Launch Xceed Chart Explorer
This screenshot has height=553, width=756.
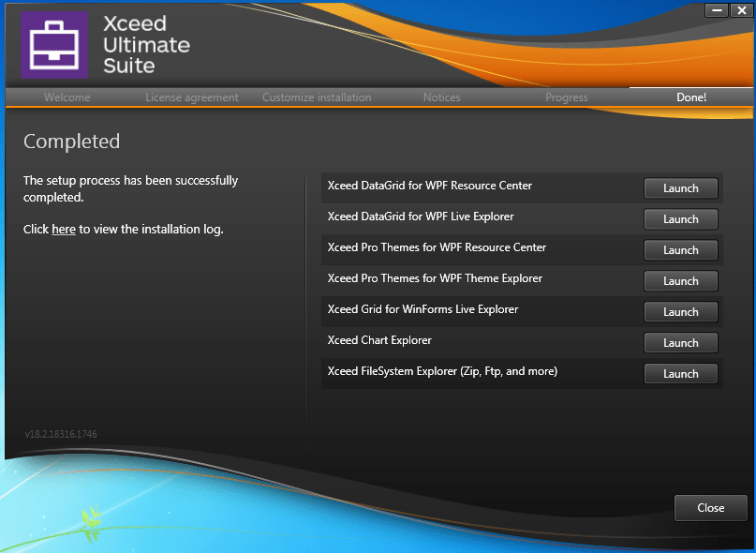click(681, 343)
